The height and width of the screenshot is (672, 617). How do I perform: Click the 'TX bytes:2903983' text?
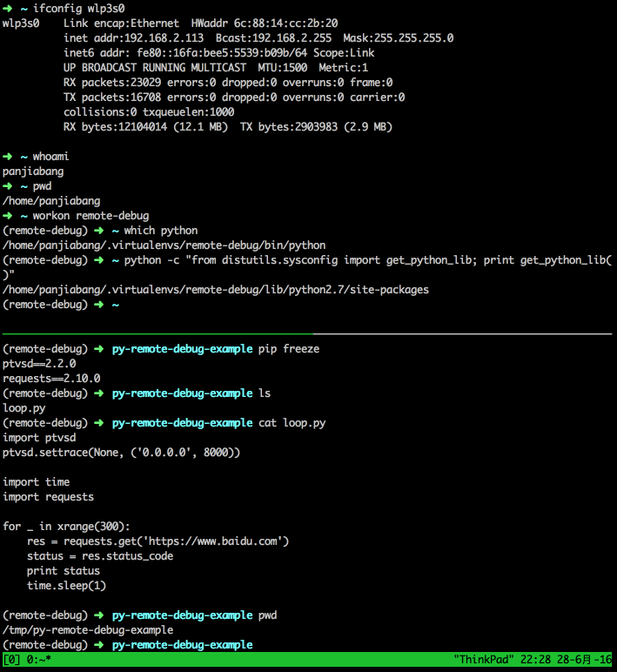click(x=289, y=127)
